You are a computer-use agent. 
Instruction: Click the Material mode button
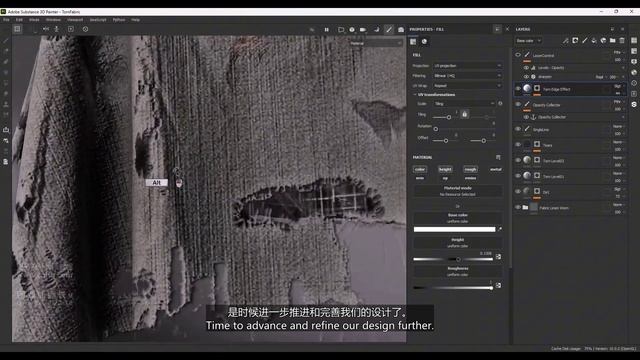pyautogui.click(x=458, y=191)
